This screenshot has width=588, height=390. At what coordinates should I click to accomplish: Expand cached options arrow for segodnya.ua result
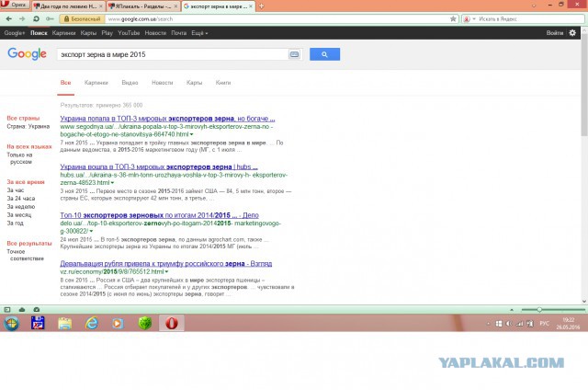191,134
